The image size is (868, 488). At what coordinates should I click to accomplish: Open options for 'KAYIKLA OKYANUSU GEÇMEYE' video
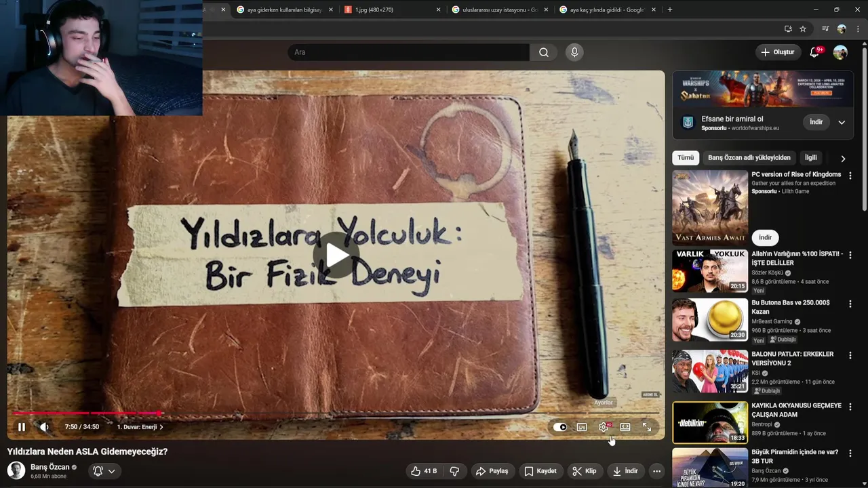coord(850,407)
